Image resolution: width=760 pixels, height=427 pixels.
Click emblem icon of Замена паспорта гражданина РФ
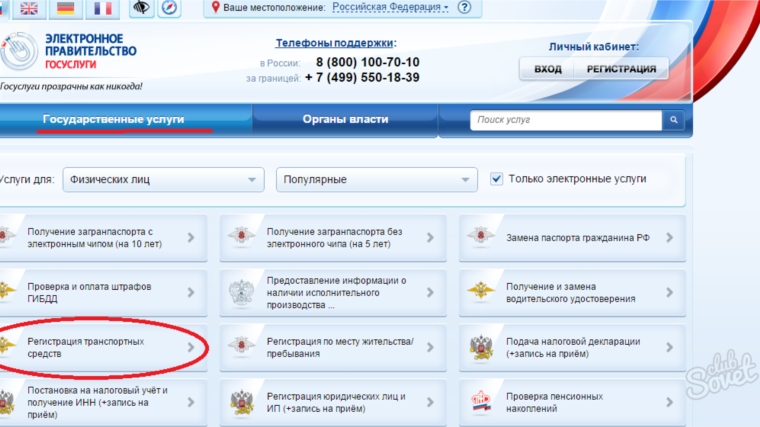pos(480,236)
